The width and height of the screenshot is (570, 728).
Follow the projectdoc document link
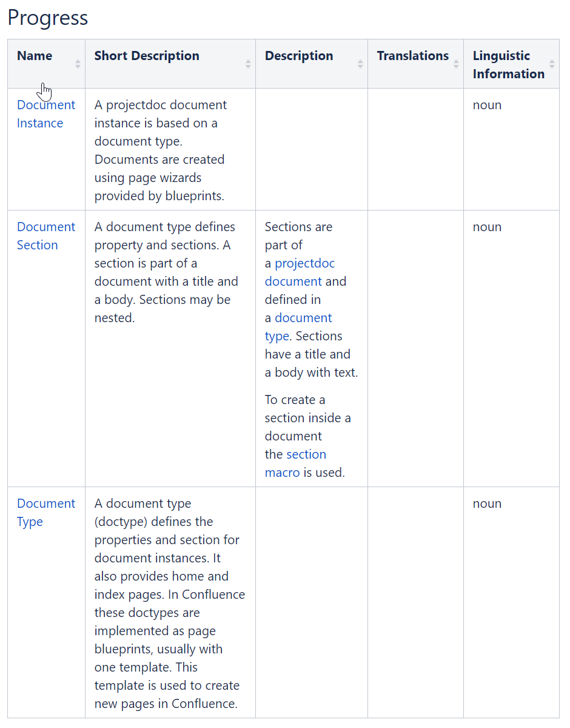(x=300, y=272)
